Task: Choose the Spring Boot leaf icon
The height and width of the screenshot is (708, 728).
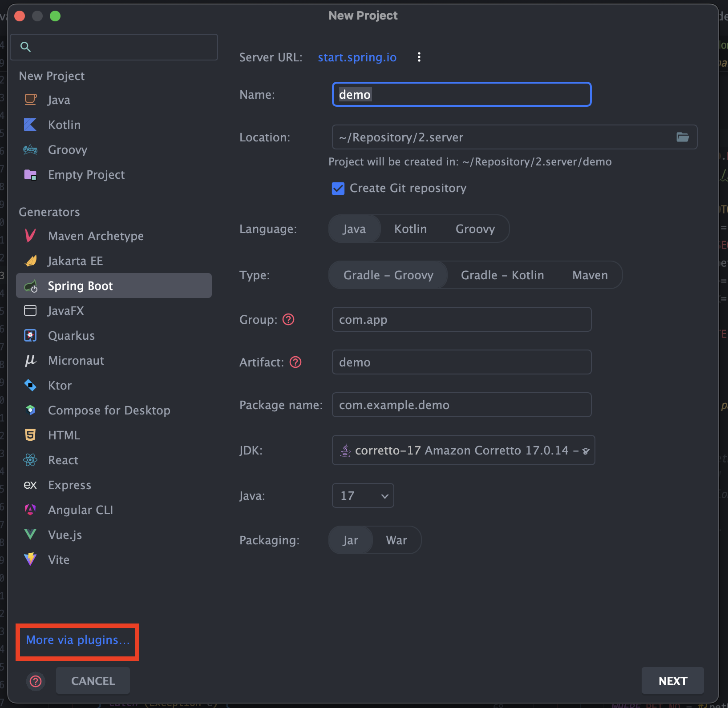Action: (30, 286)
